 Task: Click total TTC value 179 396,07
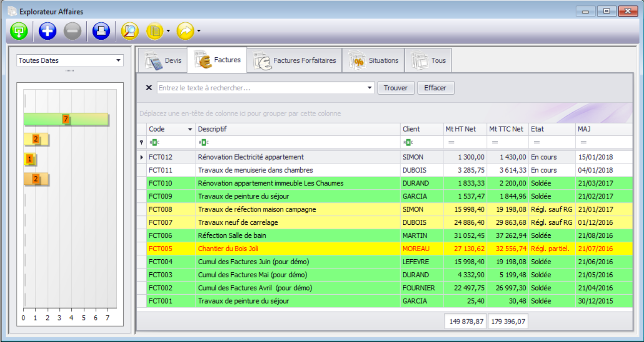pyautogui.click(x=508, y=322)
